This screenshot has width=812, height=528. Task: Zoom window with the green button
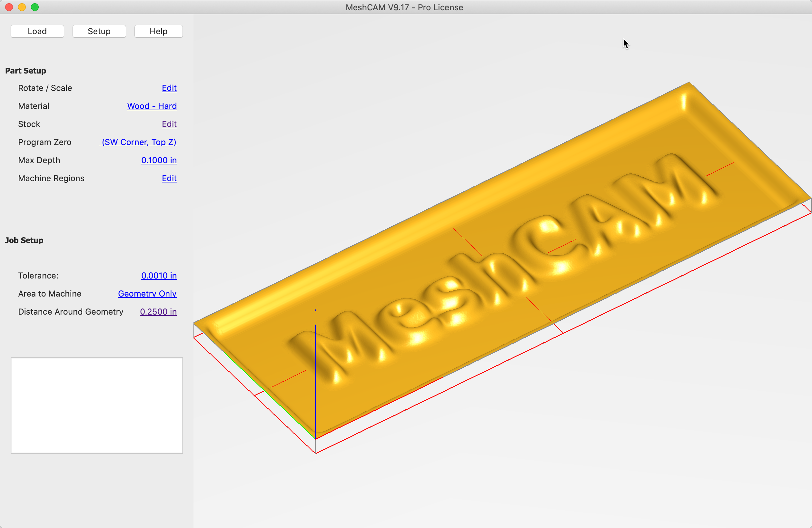click(35, 7)
